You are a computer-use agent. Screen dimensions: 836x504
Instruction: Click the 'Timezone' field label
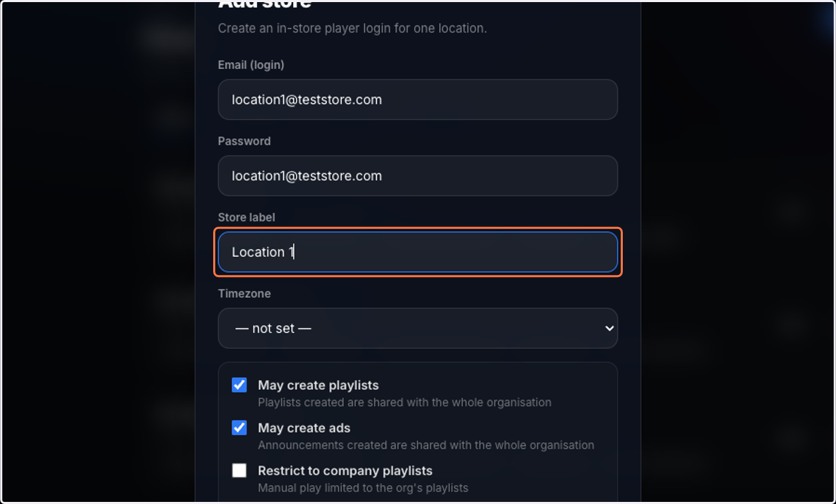pyautogui.click(x=244, y=294)
